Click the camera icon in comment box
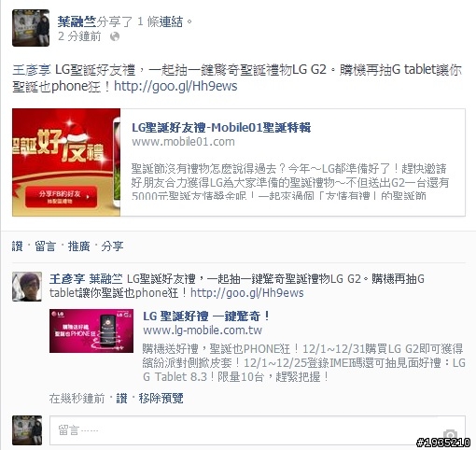 pos(450,434)
